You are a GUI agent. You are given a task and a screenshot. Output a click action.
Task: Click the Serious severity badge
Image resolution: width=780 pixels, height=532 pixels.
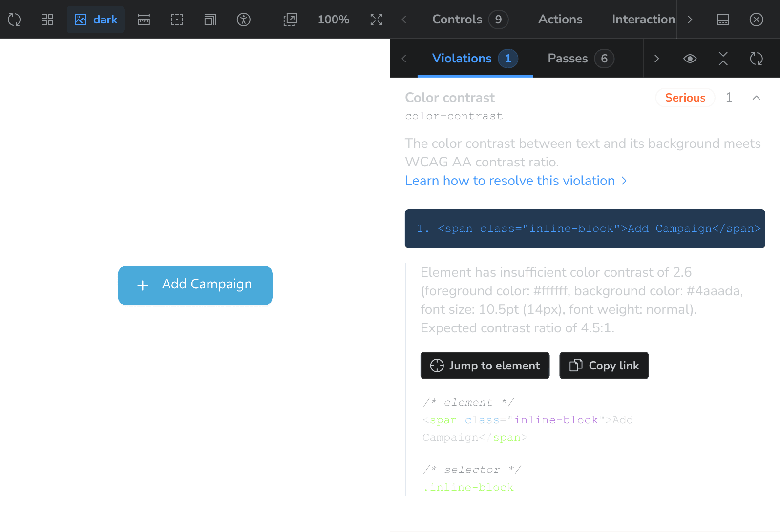pyautogui.click(x=685, y=98)
